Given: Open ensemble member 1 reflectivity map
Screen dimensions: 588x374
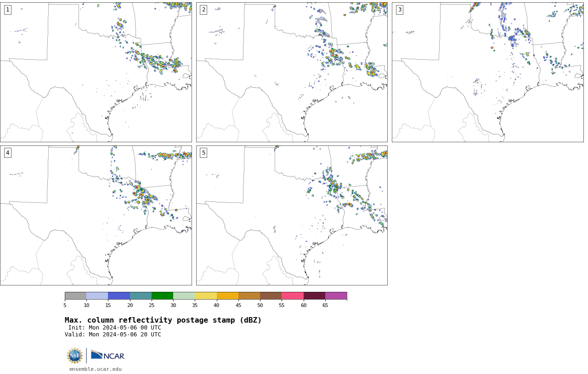Looking at the screenshot, I should click(96, 72).
